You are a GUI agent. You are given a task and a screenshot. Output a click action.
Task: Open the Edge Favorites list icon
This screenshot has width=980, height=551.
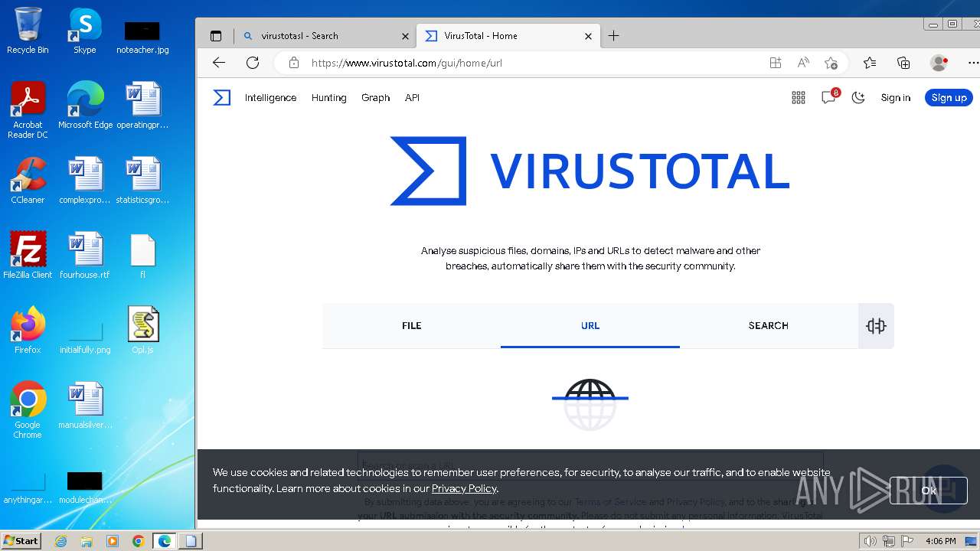point(870,63)
